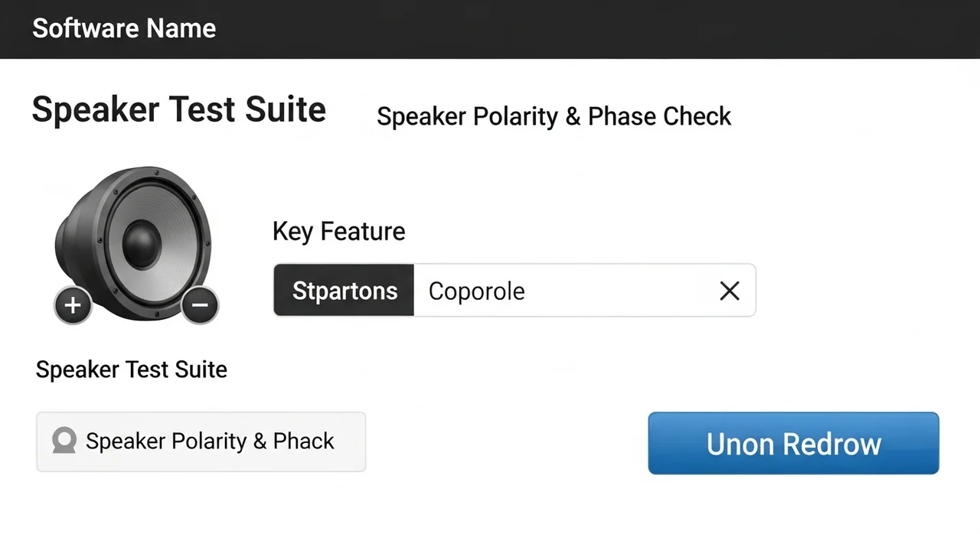Click the bold Speaker Test Suite heading
This screenshot has height=534, width=980.
(x=179, y=109)
